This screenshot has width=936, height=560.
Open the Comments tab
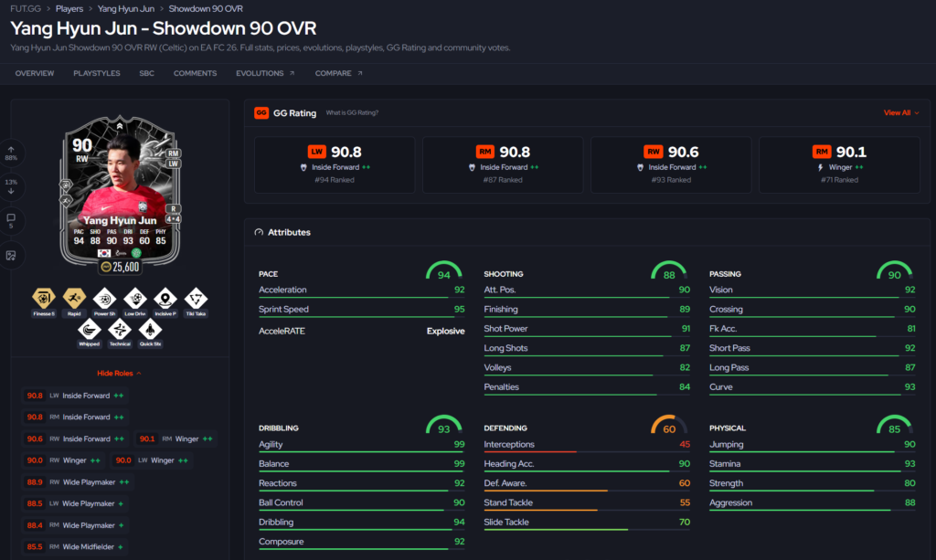coord(196,73)
